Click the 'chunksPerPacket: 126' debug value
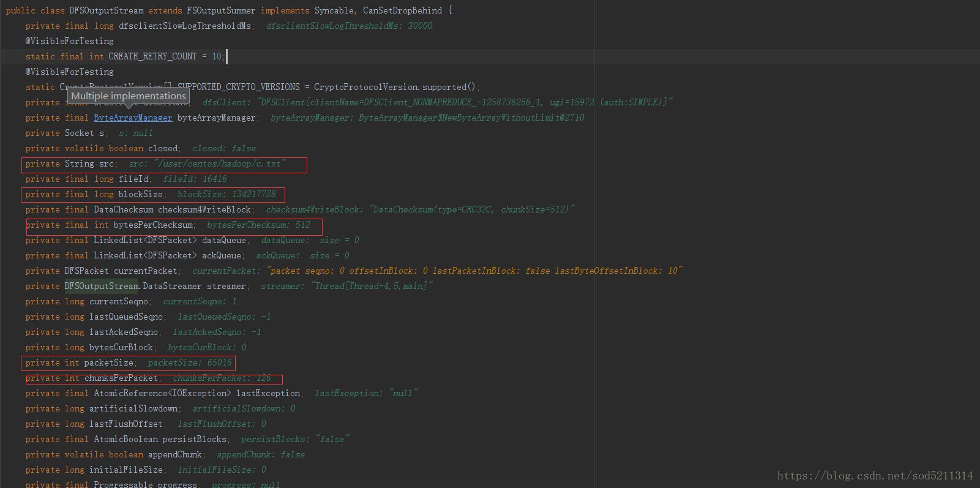Viewport: 980px width, 488px height. pyautogui.click(x=222, y=378)
